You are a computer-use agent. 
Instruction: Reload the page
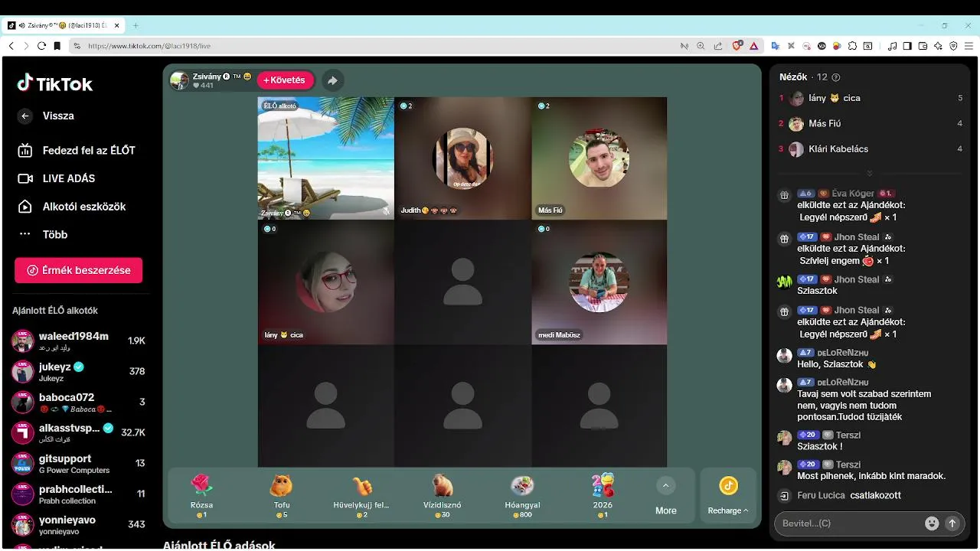pos(41,46)
